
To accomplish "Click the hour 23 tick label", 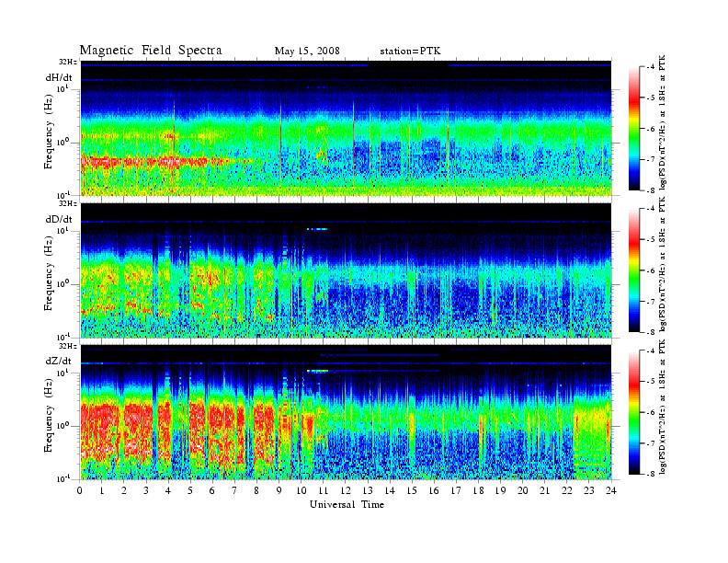I will pos(588,490).
